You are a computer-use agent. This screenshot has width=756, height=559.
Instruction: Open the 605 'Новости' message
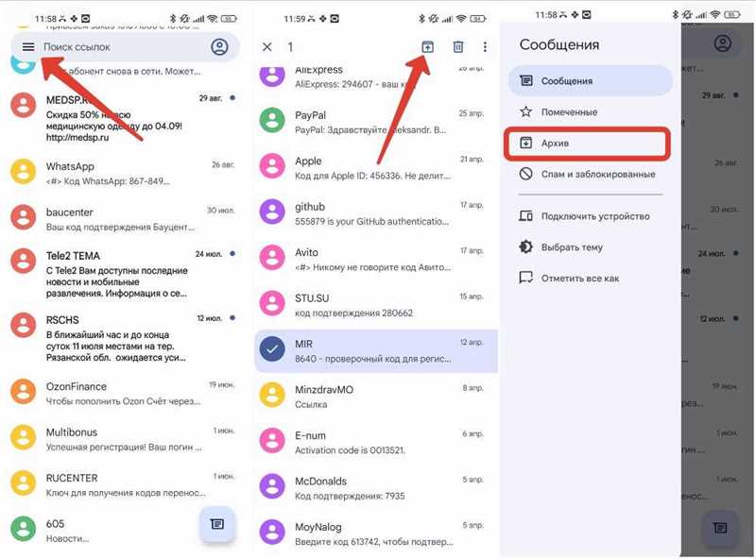tap(123, 530)
